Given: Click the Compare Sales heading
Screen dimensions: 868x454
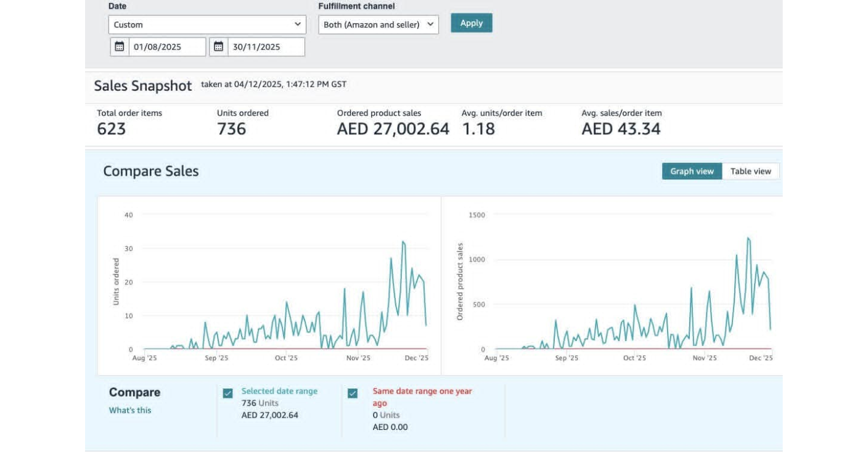Looking at the screenshot, I should (151, 171).
